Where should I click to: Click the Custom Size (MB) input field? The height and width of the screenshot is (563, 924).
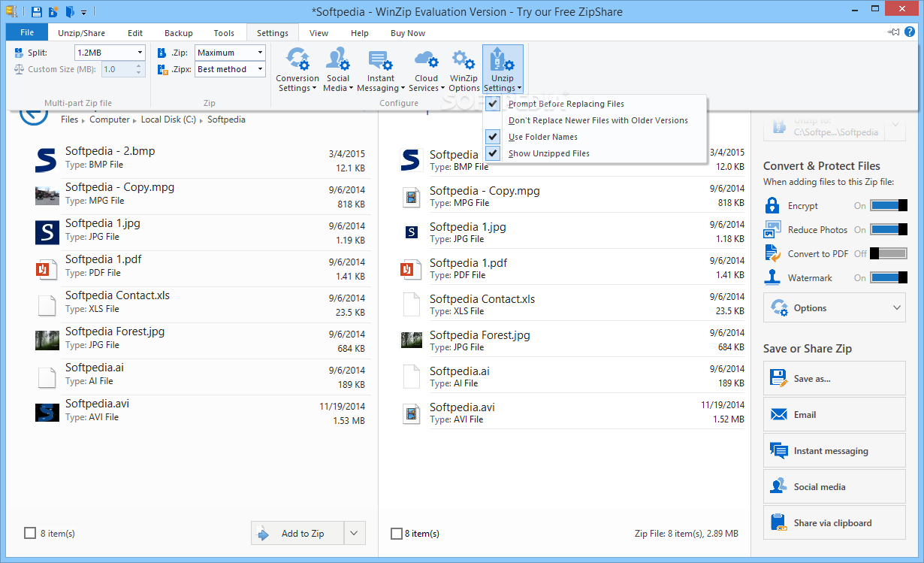117,69
